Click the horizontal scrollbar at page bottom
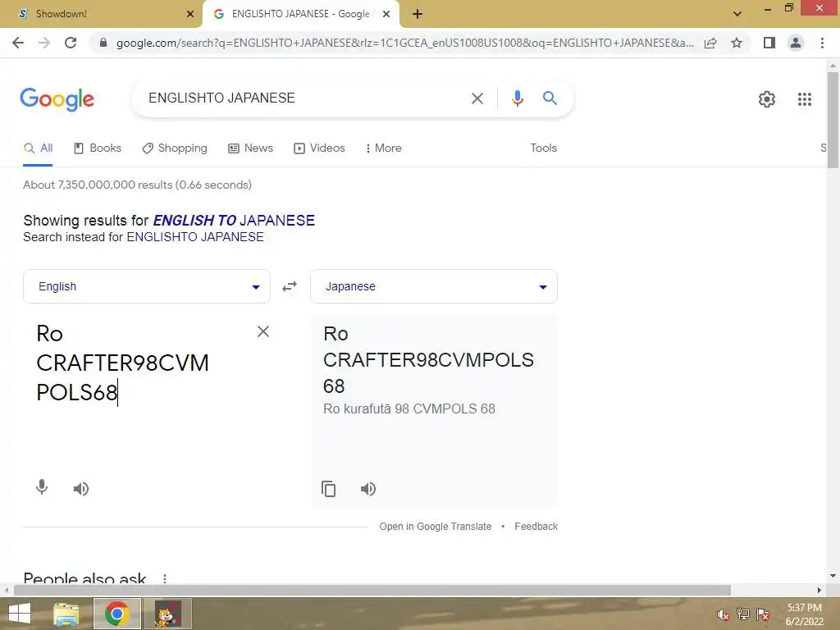Screen dimensions: 840x630 click(x=372, y=590)
